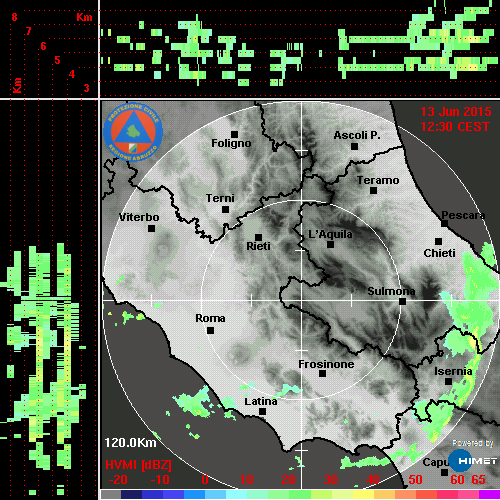Click the 120.0Km range label
This screenshot has height=500, width=500.
tap(130, 443)
